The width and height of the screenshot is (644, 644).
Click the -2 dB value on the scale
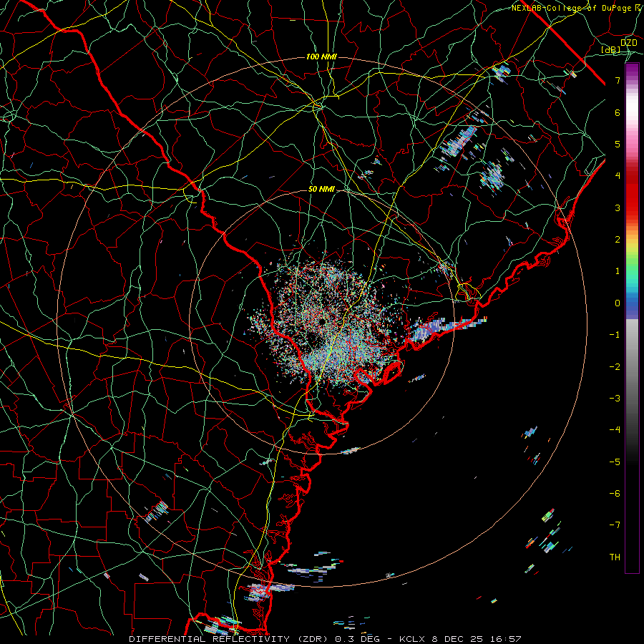(615, 367)
